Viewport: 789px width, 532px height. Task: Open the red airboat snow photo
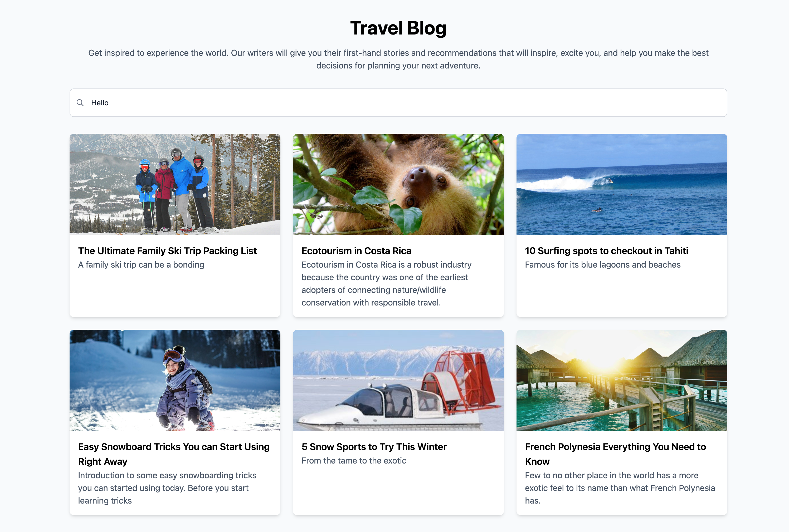[x=398, y=380]
